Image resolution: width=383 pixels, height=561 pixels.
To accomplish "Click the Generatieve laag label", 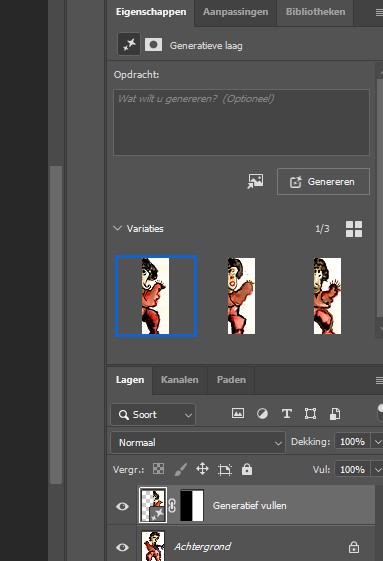I will 206,46.
